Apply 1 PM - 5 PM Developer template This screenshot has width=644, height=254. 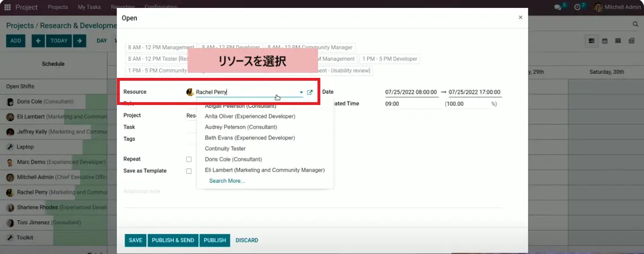389,59
